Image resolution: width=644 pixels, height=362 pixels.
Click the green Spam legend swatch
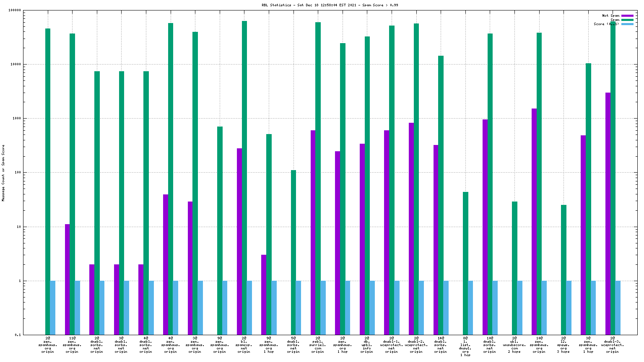coord(627,20)
